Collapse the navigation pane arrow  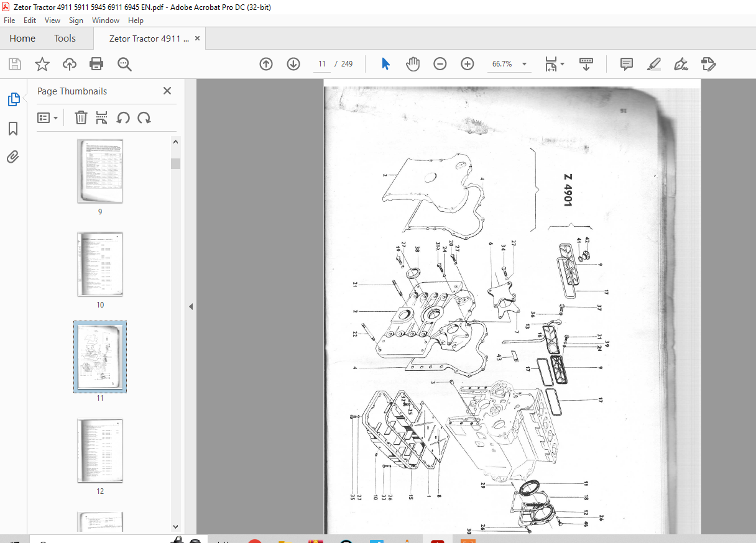(191, 306)
